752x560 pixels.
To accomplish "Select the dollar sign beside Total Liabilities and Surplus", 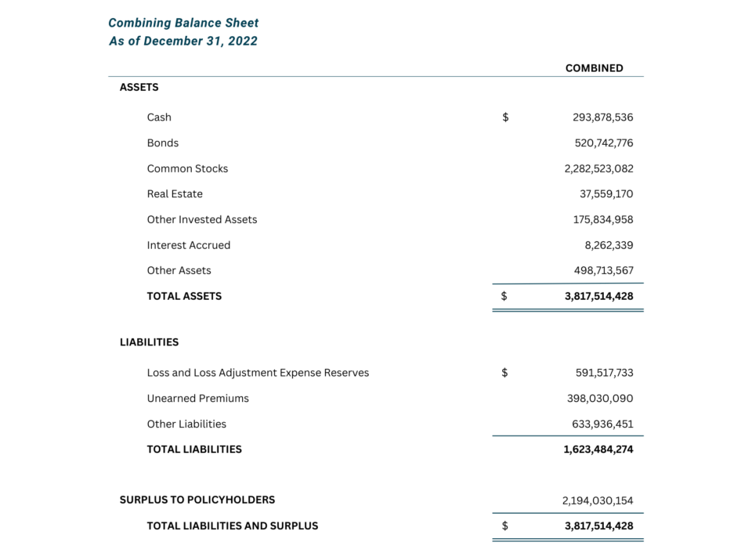I will pyautogui.click(x=505, y=526).
